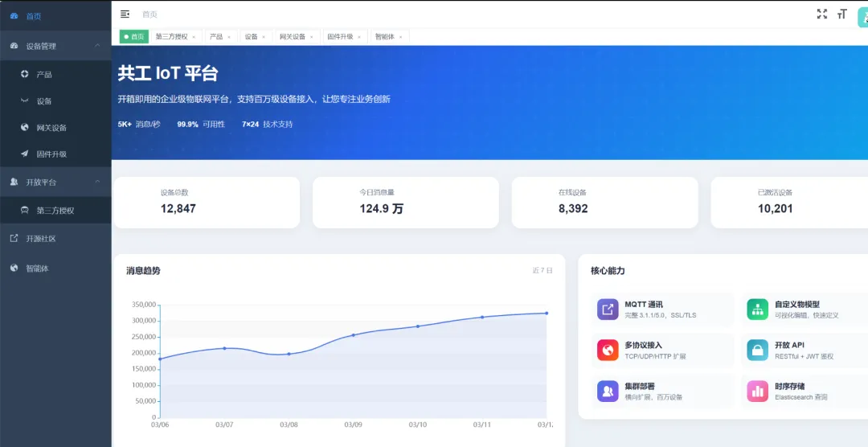Open 第三方授权 in the sidebar
Screen dimensions: 868x447
[x=55, y=210]
